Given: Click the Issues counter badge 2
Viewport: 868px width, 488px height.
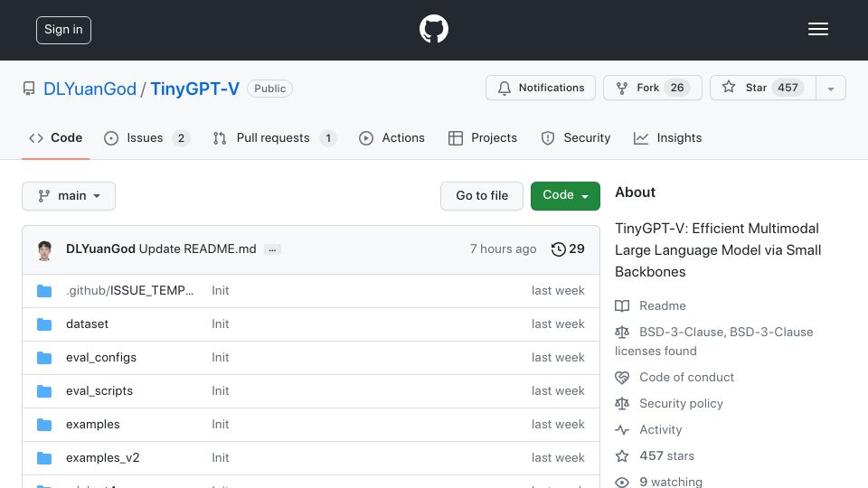Looking at the screenshot, I should click(x=181, y=137).
